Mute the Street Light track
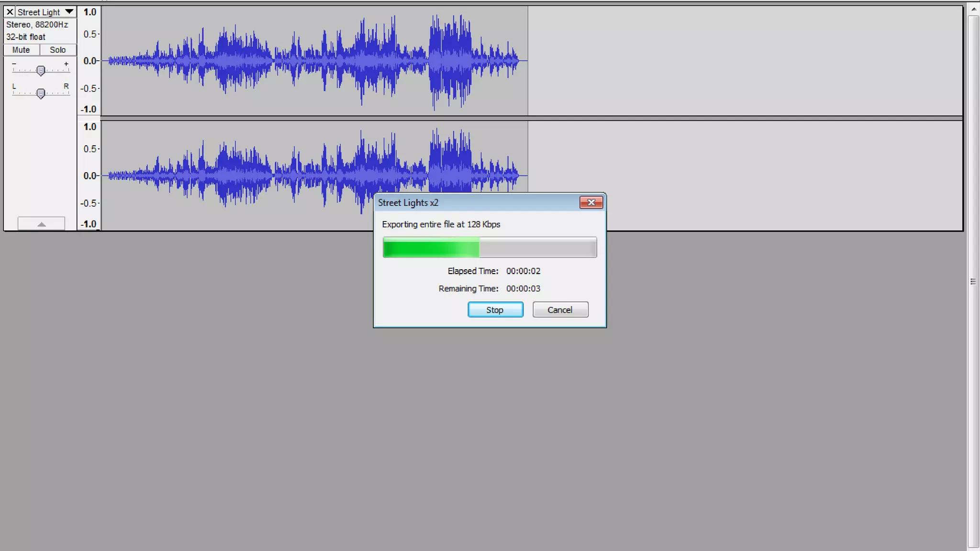The height and width of the screenshot is (551, 980). pos(21,50)
